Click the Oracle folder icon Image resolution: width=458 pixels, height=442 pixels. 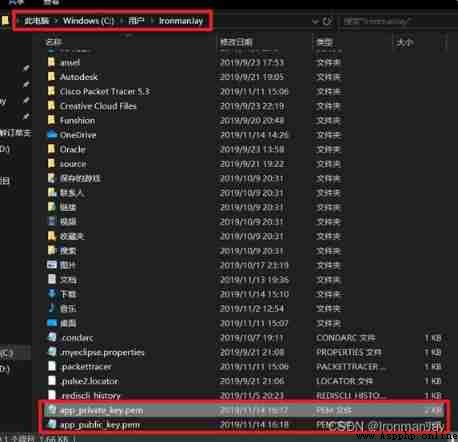click(x=51, y=149)
